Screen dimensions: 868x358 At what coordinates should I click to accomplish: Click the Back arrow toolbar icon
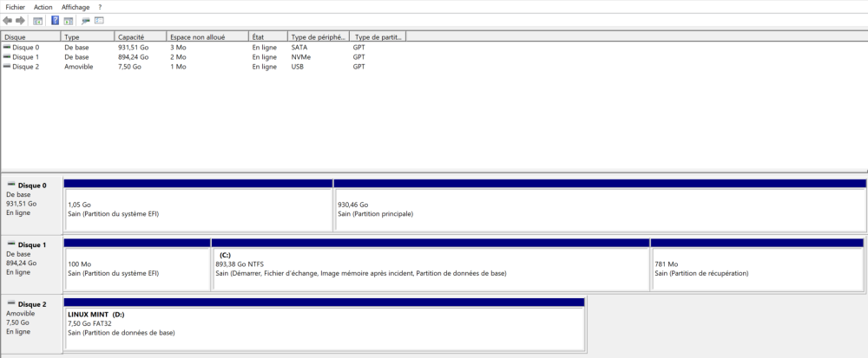[8, 21]
